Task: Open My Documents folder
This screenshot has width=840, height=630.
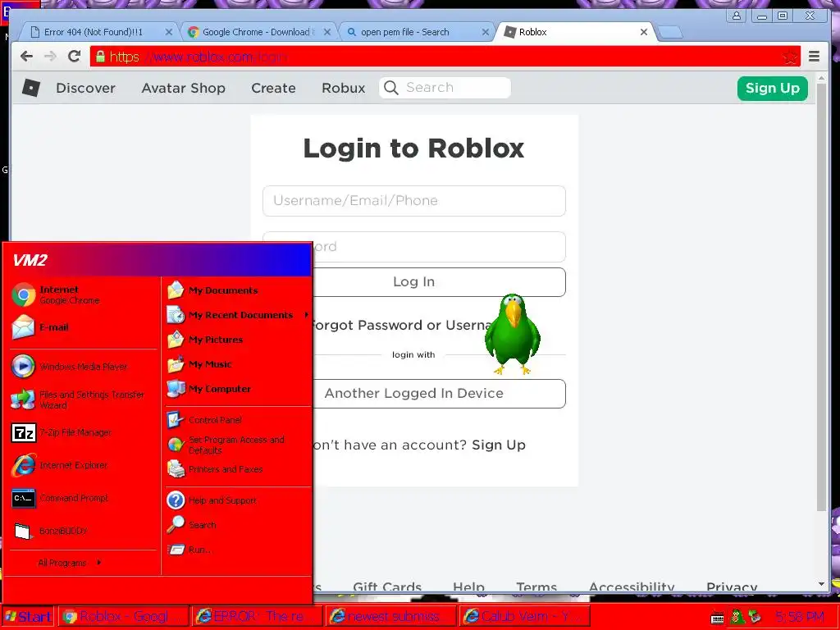Action: (x=212, y=290)
